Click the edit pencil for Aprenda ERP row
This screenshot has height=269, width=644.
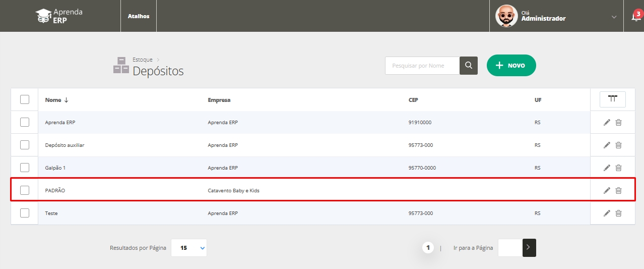(x=607, y=122)
